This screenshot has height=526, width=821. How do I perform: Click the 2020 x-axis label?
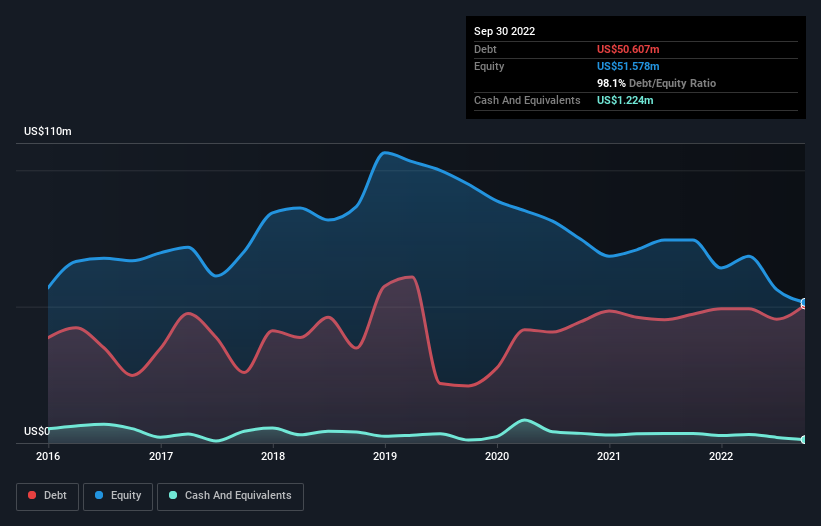click(497, 456)
